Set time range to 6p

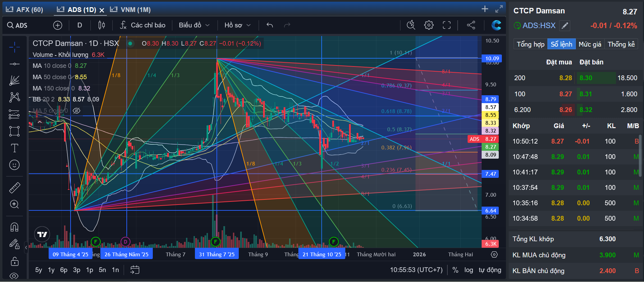(x=64, y=270)
